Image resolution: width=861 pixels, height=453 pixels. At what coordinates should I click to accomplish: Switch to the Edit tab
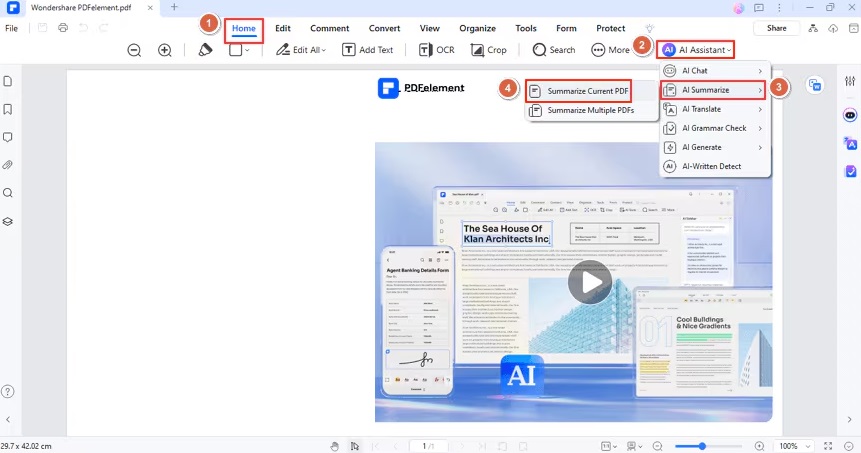pos(283,29)
